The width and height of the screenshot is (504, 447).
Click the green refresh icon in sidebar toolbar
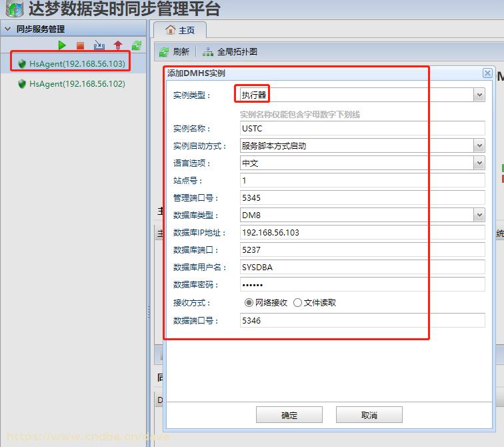click(137, 45)
